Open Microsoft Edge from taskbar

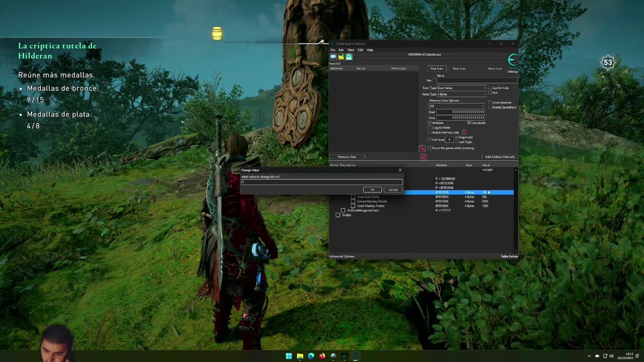[311, 356]
